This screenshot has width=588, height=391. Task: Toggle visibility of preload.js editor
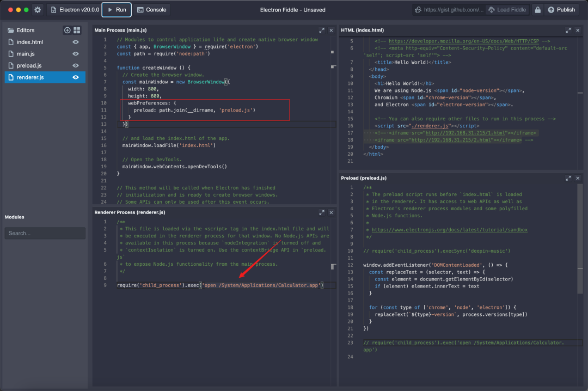click(75, 65)
